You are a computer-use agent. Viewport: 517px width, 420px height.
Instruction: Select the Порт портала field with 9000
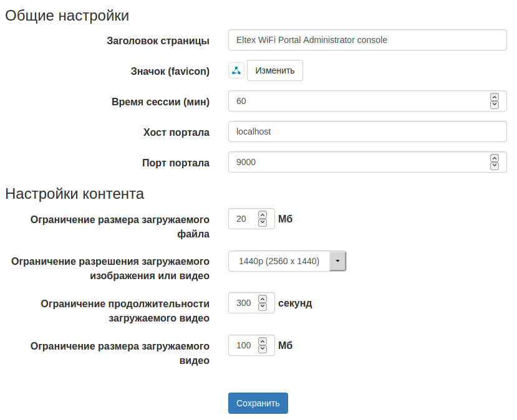355,162
